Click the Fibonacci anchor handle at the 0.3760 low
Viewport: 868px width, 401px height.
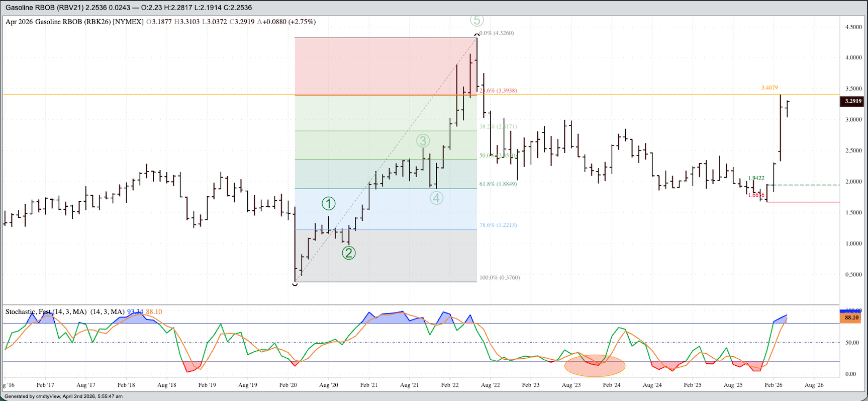tap(295, 283)
